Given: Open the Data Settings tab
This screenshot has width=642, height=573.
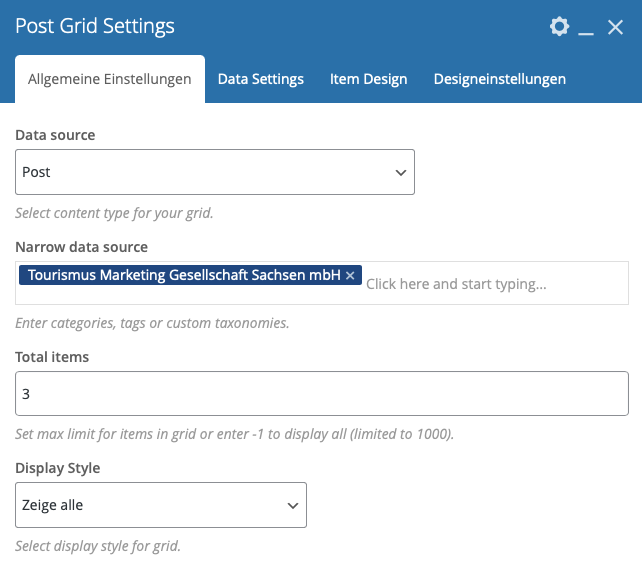Looking at the screenshot, I should (x=261, y=79).
